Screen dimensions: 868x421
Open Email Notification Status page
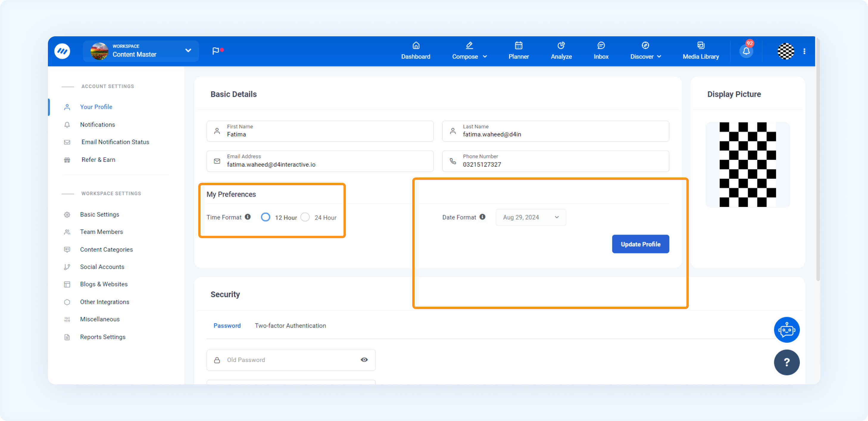(x=115, y=142)
